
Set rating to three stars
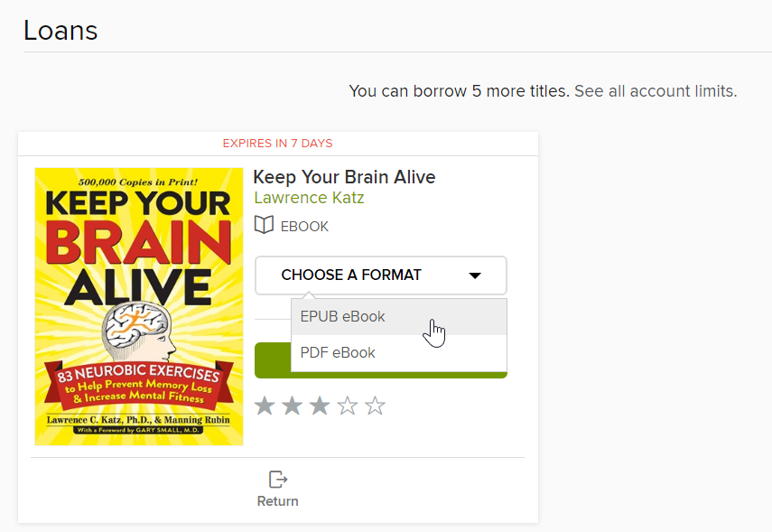coord(320,406)
